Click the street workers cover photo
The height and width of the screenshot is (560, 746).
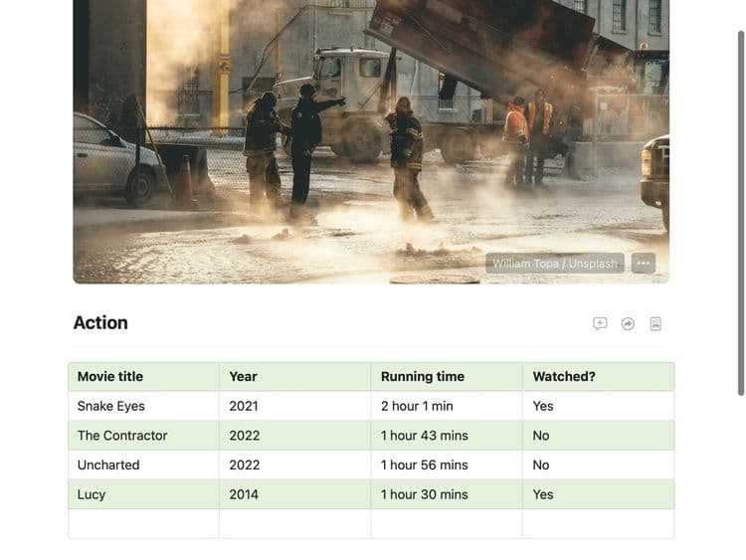pos(371,142)
